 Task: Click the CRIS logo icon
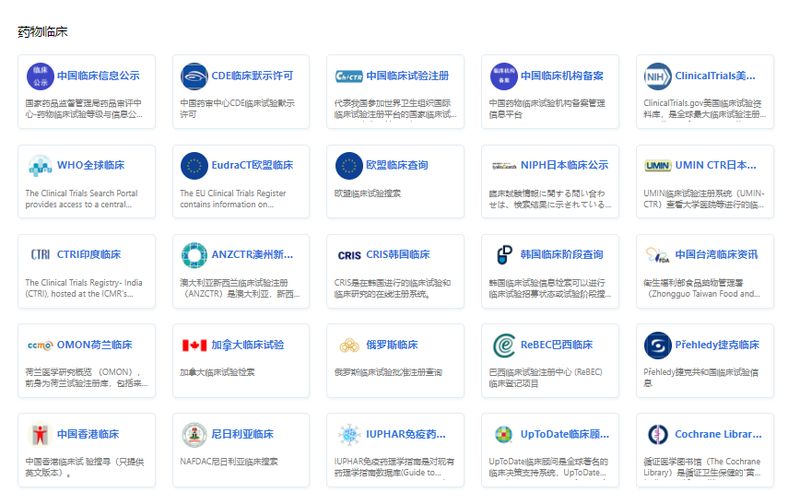349,255
